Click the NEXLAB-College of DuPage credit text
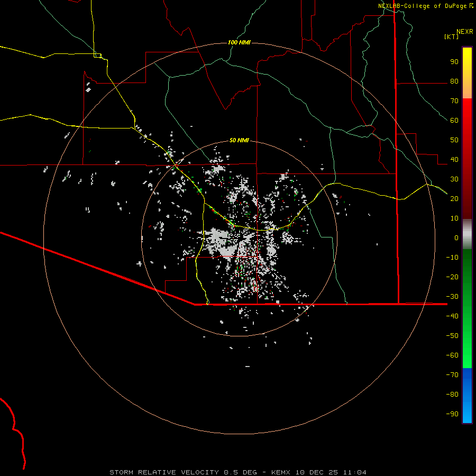 point(422,6)
